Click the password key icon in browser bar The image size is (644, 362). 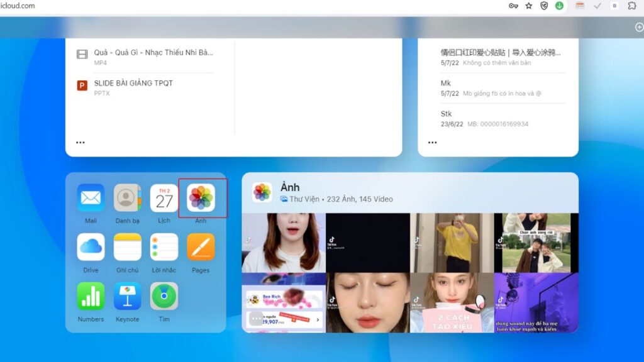click(x=513, y=6)
